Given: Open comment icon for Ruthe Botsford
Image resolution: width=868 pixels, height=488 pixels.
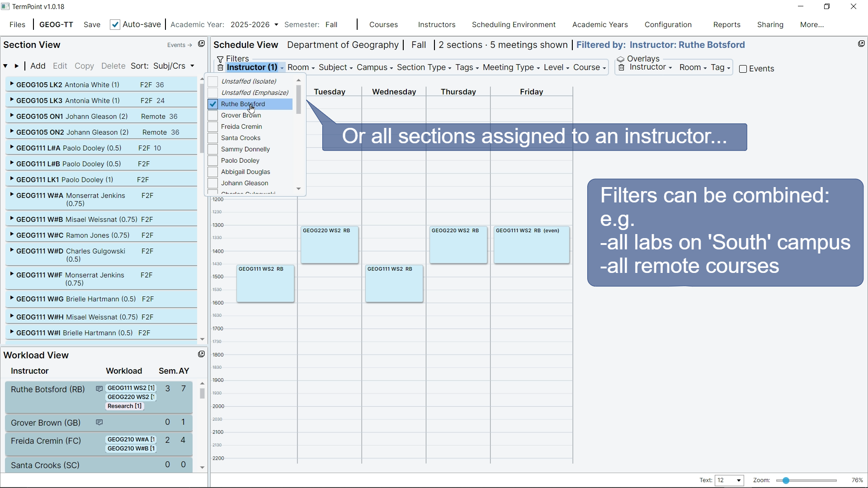Looking at the screenshot, I should pos(99,389).
